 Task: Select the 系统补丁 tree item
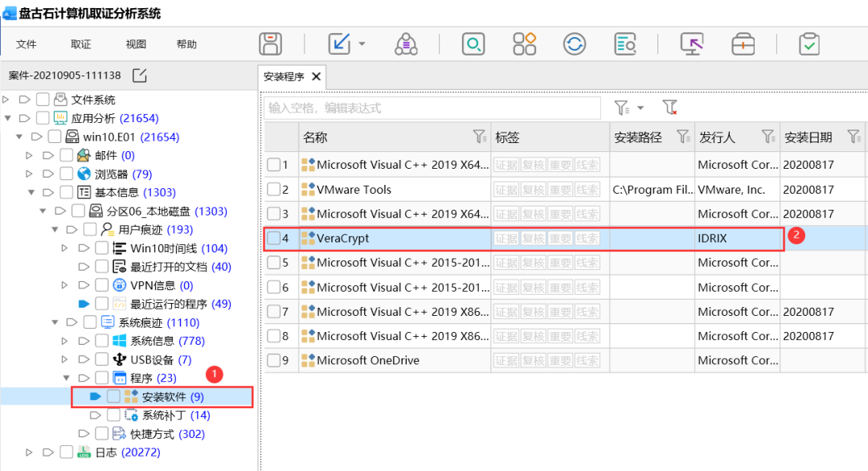point(176,415)
